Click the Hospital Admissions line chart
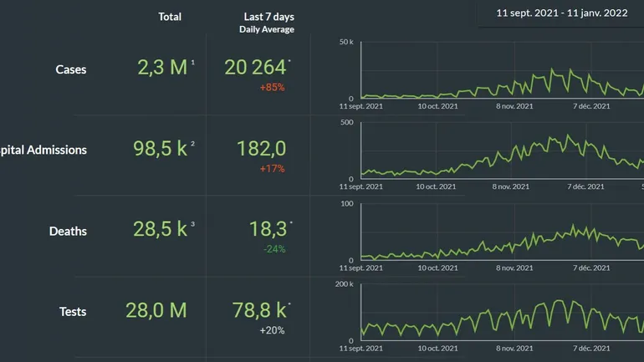The image size is (644, 362). 502,156
